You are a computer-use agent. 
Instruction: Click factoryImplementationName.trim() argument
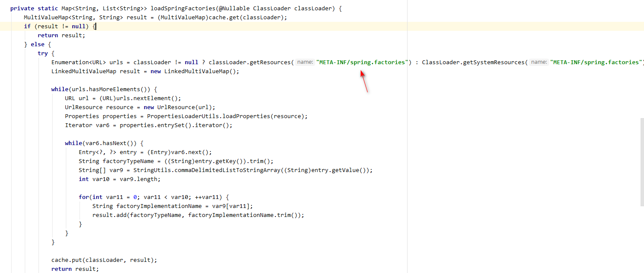coord(243,215)
